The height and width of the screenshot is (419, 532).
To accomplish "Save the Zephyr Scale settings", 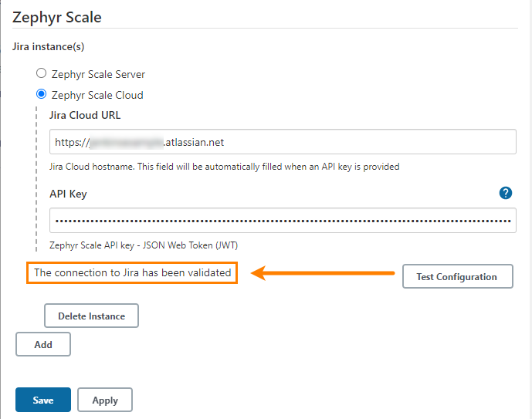I will (43, 400).
